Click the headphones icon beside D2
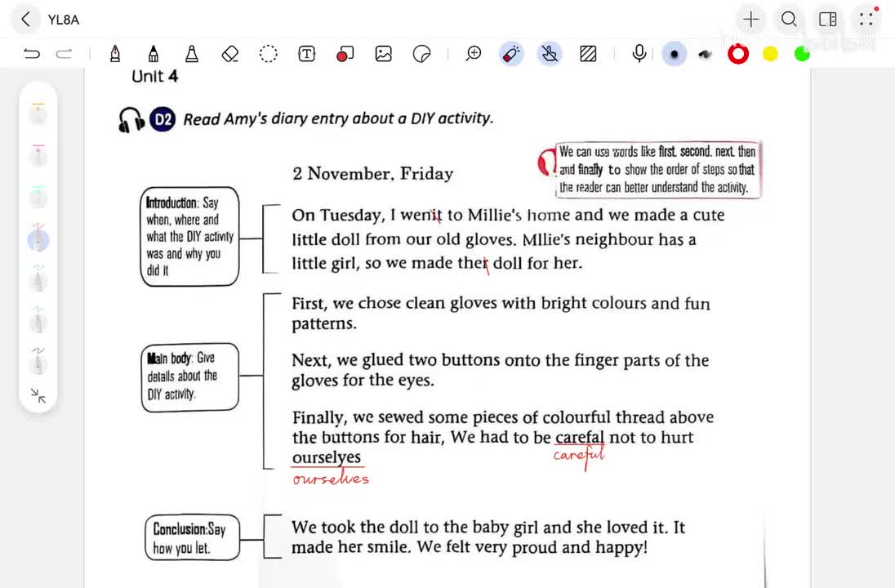Screen dimensions: 895x588 (131, 120)
